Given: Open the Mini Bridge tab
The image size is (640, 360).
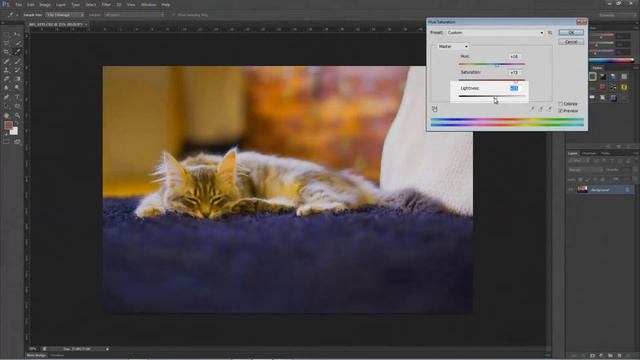Looking at the screenshot, I should [x=36, y=356].
